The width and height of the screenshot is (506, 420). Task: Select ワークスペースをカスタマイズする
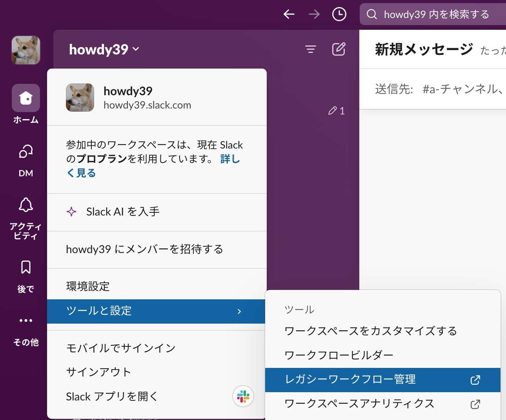383,331
